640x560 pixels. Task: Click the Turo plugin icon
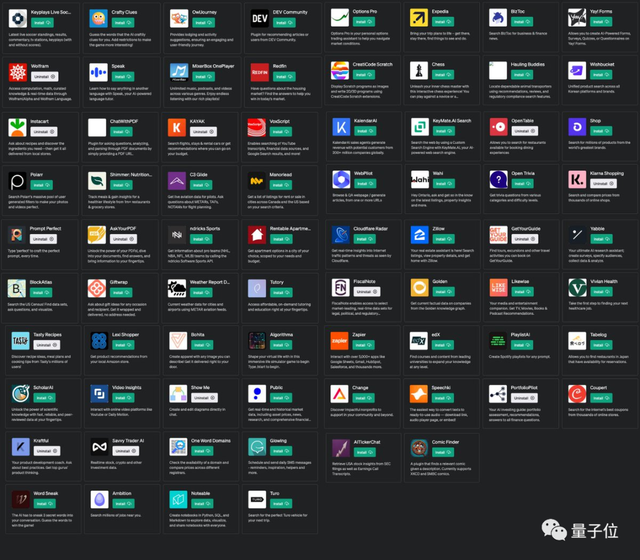257,500
